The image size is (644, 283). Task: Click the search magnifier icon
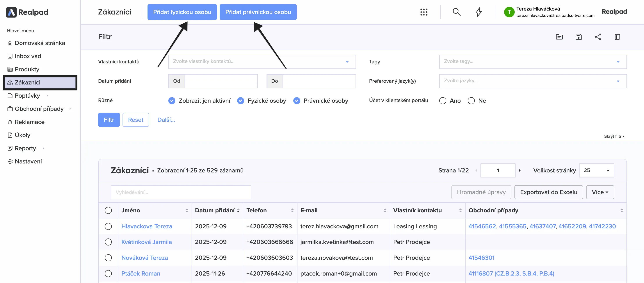coord(457,12)
